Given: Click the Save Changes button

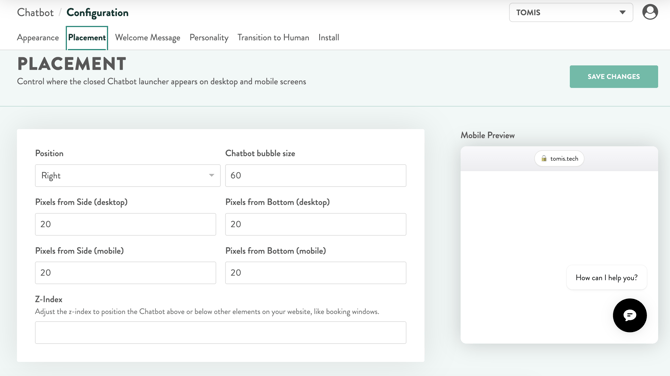Looking at the screenshot, I should pos(614,76).
